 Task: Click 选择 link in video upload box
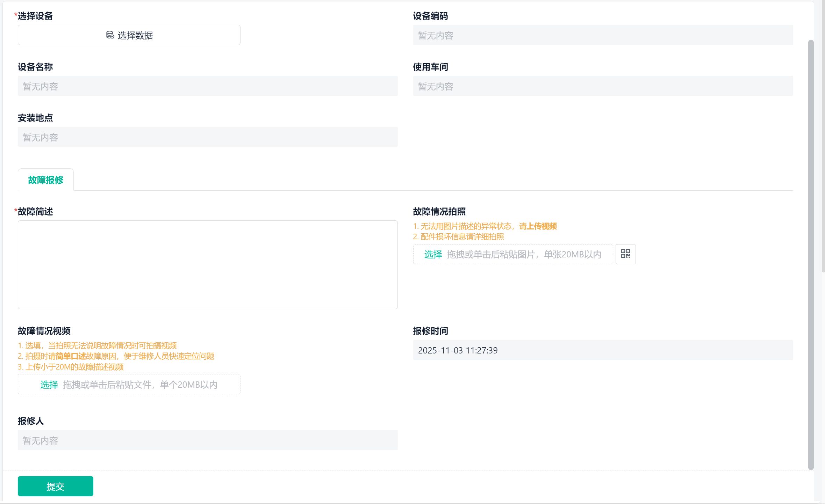(x=49, y=385)
